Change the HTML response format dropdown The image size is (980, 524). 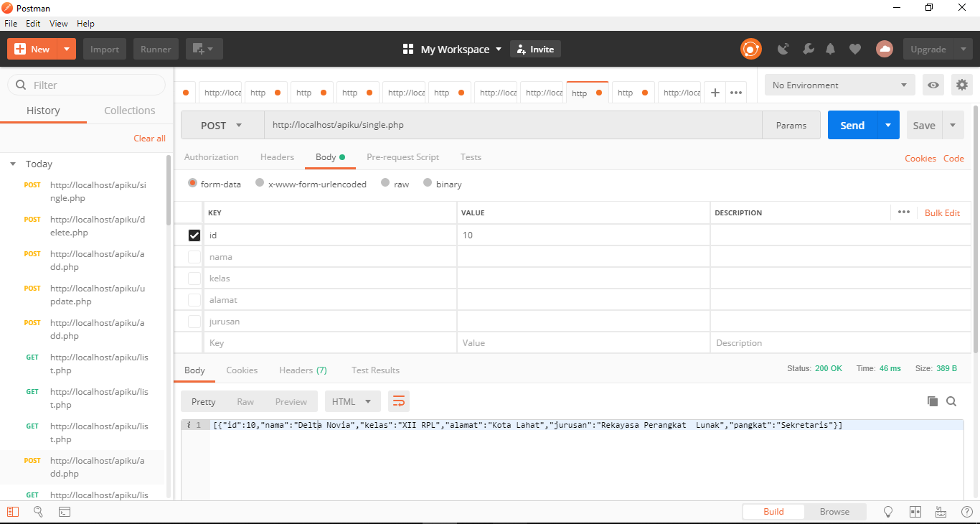pyautogui.click(x=352, y=401)
